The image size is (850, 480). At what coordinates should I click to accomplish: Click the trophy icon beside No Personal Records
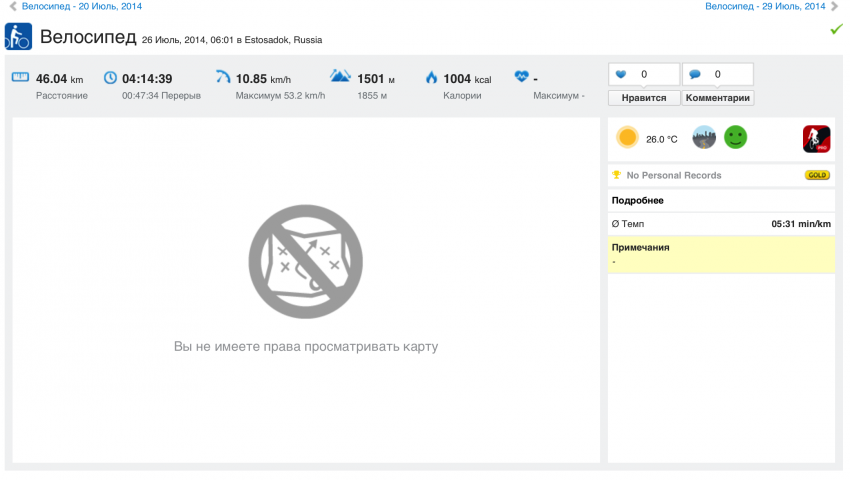617,175
